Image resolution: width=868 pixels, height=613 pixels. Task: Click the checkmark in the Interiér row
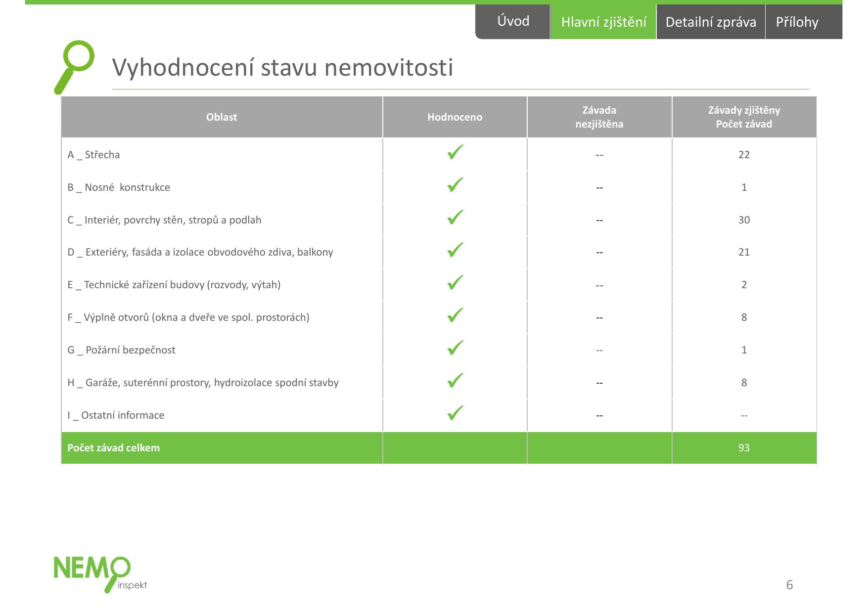click(x=455, y=217)
